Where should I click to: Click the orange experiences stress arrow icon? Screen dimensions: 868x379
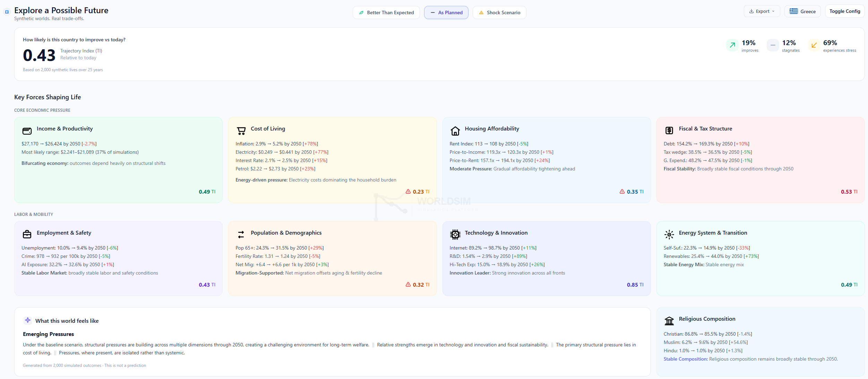814,45
